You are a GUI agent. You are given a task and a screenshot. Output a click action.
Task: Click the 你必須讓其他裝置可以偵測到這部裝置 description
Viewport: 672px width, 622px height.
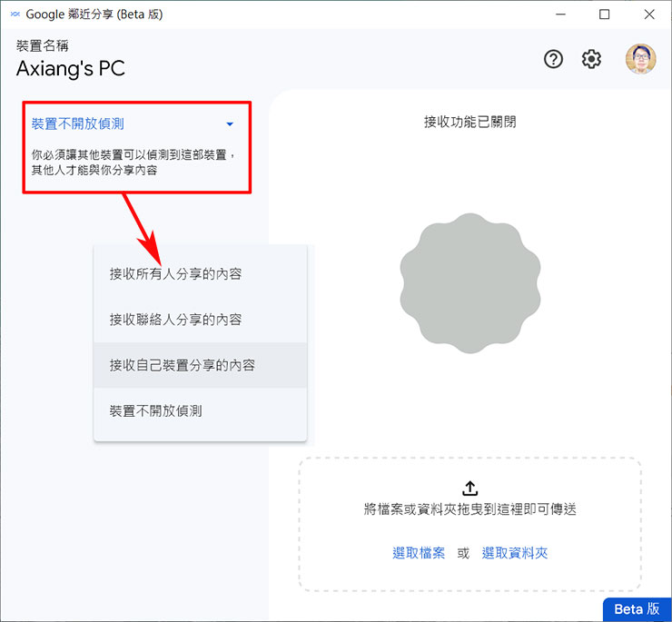(x=133, y=163)
